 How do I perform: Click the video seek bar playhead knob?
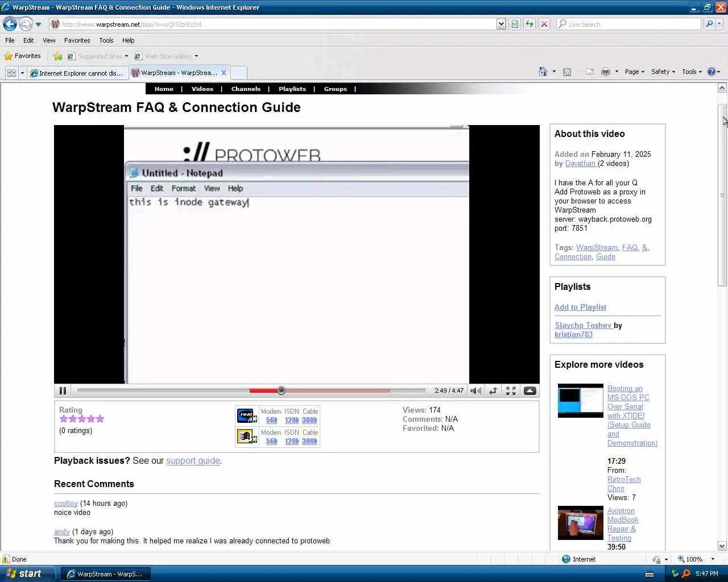[x=281, y=390]
